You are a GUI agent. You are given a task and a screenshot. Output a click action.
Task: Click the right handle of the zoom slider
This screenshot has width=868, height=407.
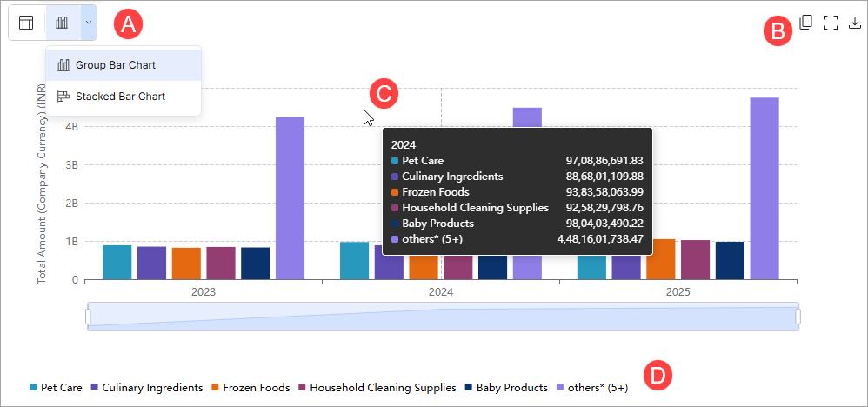[798, 317]
